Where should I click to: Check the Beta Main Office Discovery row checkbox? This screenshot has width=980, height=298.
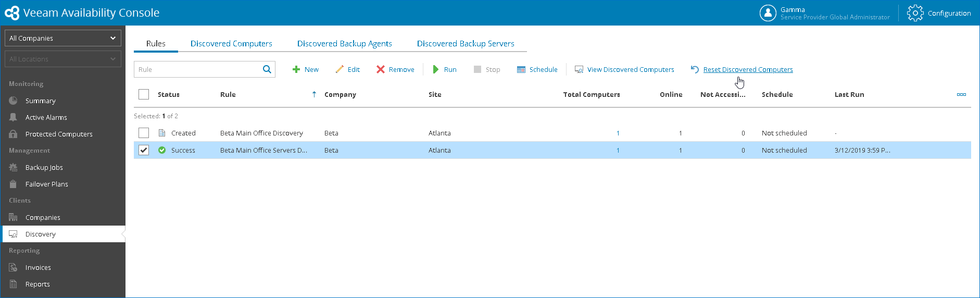(144, 133)
